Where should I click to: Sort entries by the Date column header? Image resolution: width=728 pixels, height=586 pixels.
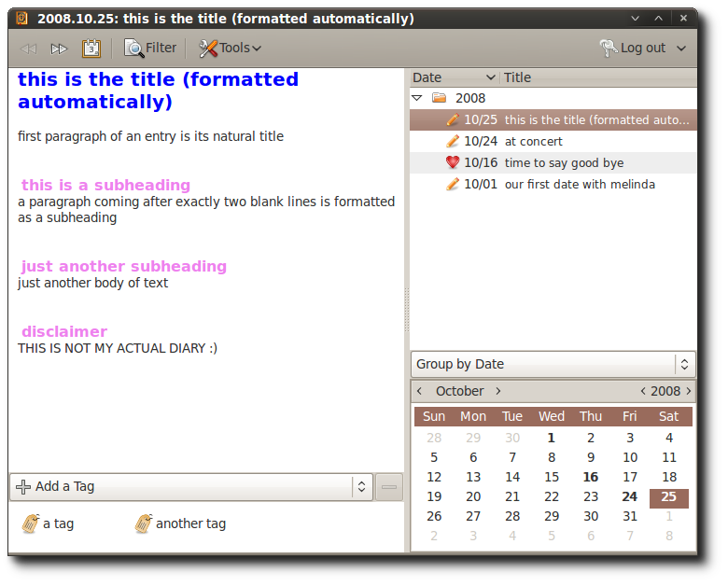[454, 77]
